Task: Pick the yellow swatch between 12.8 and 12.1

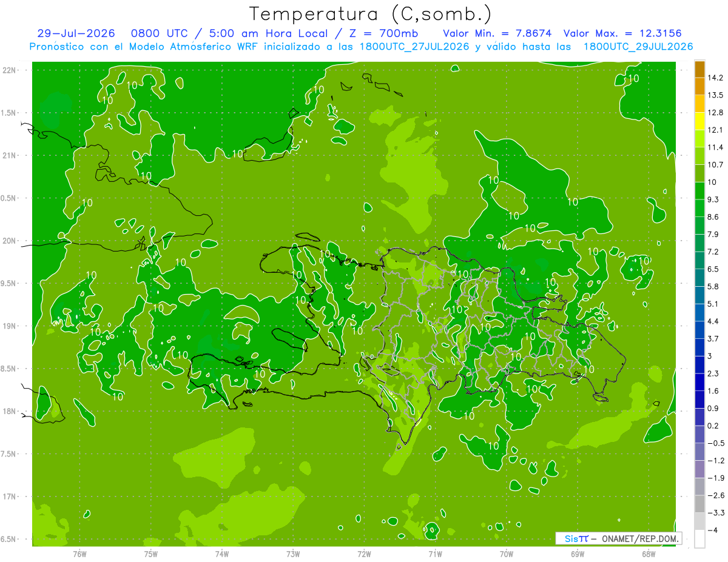Action: point(699,121)
